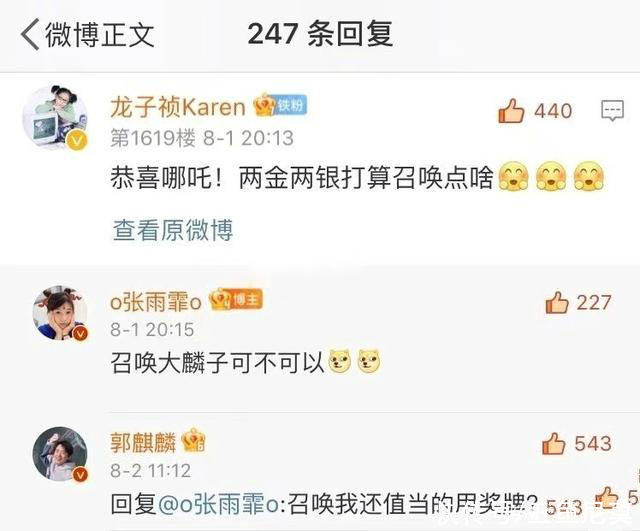The width and height of the screenshot is (640, 531).
Task: Open the o张雨霏o username link
Action: coord(156,302)
